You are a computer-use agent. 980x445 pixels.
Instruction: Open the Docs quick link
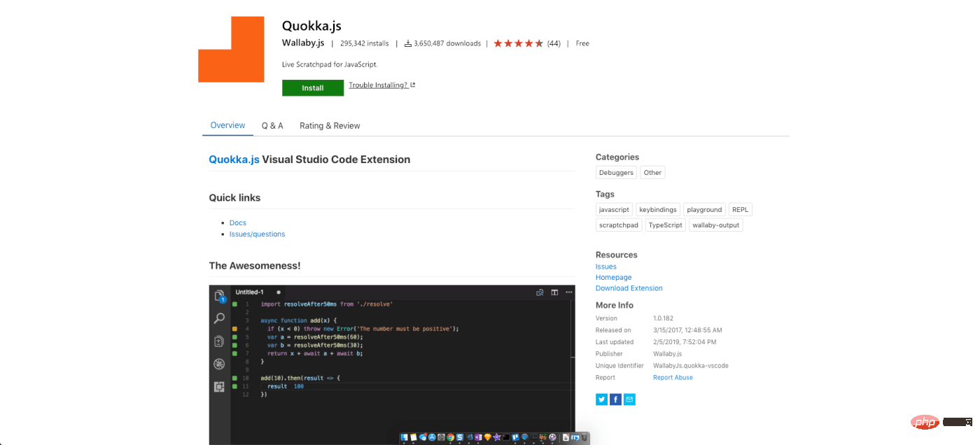pyautogui.click(x=238, y=223)
